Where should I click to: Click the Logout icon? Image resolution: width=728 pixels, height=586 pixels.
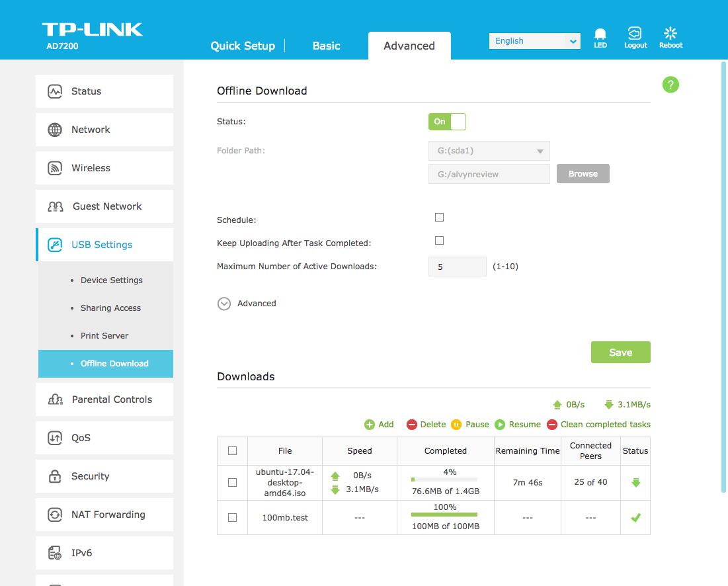635,34
